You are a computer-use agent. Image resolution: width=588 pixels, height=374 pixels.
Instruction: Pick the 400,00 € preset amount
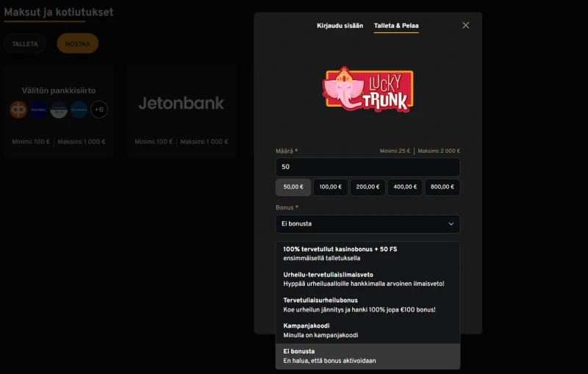click(405, 187)
